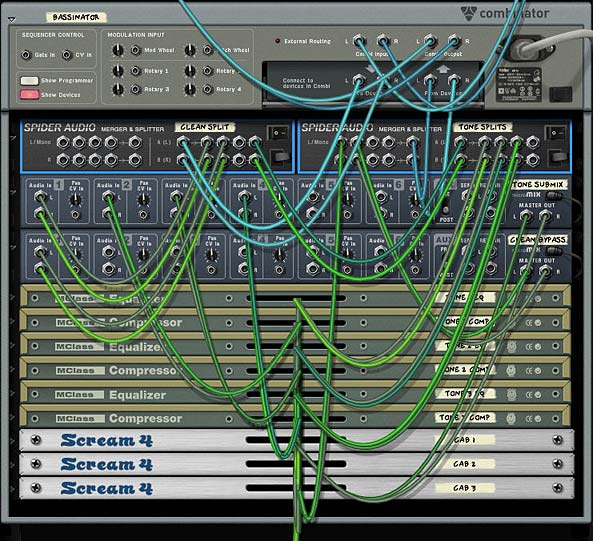The height and width of the screenshot is (541, 593).
Task: Toggle Tone Submix aux Pre/Post switch
Action: 446,206
